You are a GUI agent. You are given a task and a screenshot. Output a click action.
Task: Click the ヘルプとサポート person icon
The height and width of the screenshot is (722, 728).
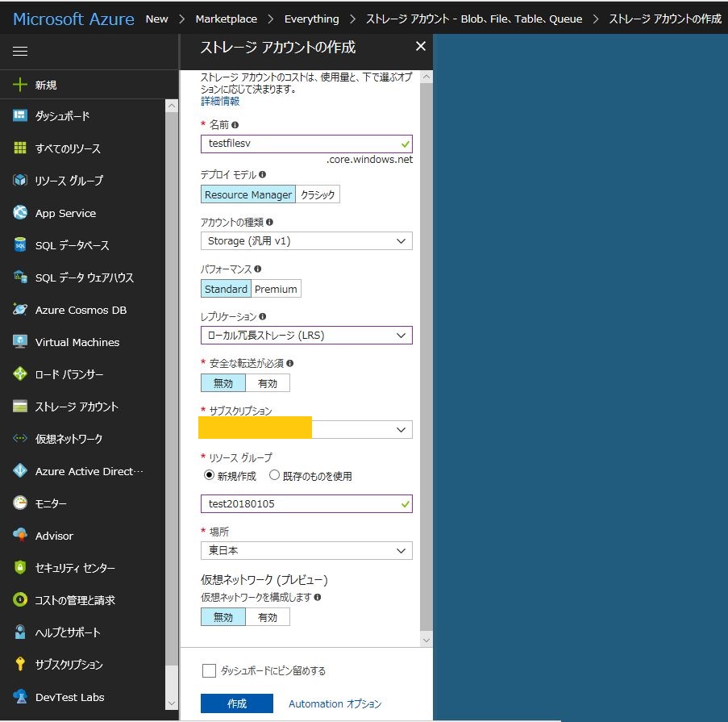20,632
